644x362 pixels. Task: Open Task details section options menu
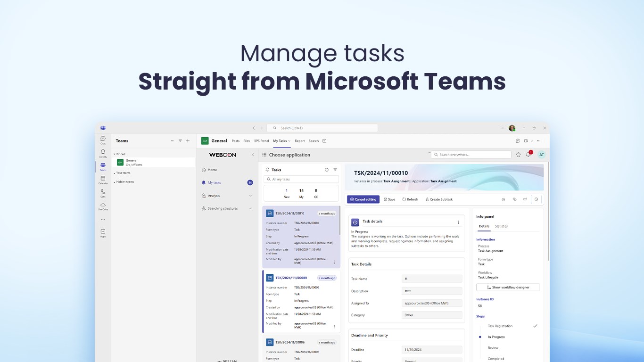point(458,222)
